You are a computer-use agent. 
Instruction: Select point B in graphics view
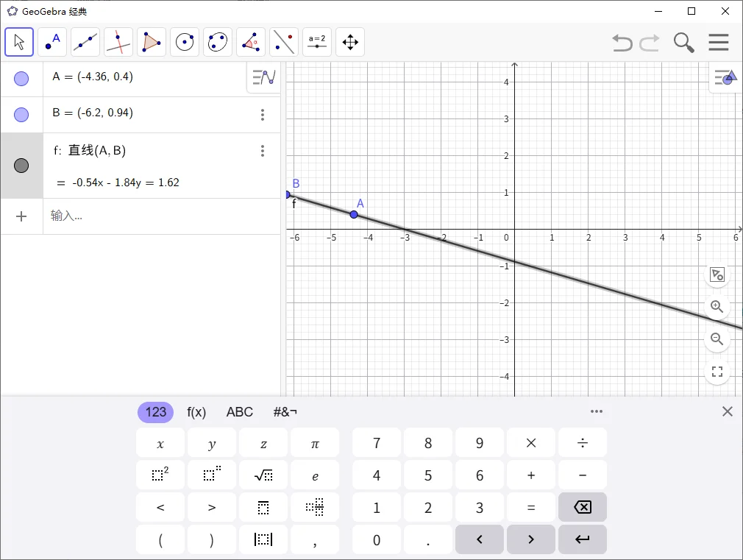pos(288,194)
